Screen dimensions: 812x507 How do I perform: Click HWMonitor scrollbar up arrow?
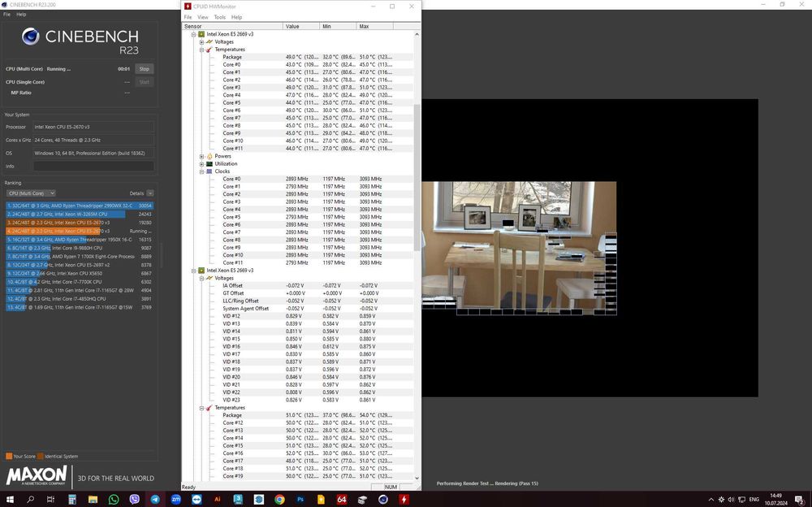417,34
